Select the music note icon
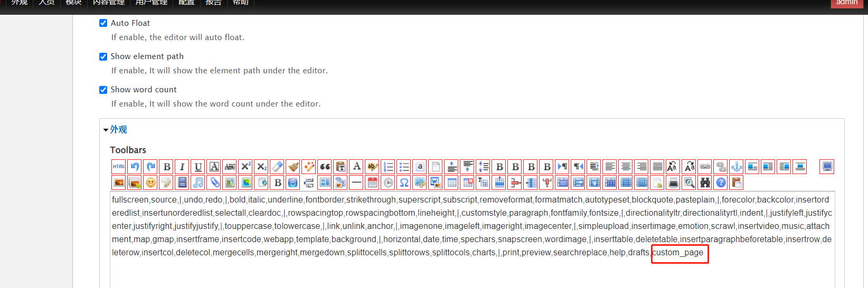Viewport: 868px width, 288px height. point(198,183)
